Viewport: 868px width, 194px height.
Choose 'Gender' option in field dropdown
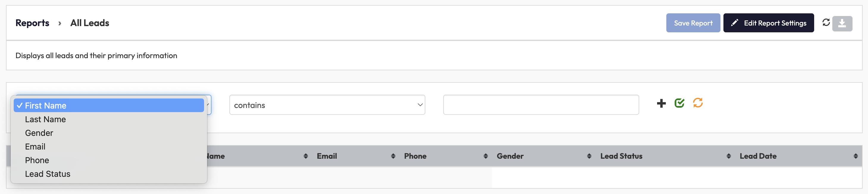(39, 133)
